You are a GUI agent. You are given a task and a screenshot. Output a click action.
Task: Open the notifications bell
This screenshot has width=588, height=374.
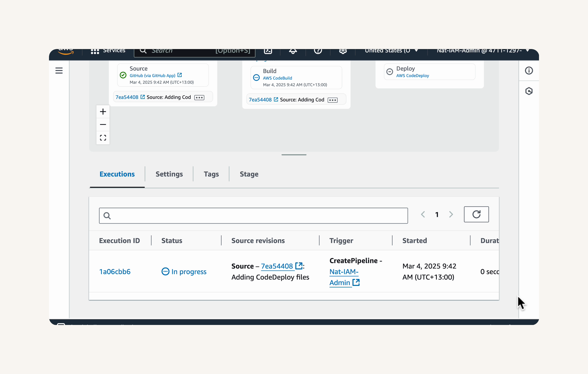click(x=293, y=51)
